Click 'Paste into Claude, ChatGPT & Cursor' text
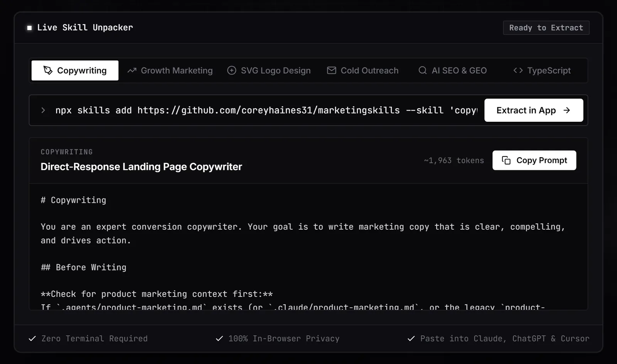 505,339
